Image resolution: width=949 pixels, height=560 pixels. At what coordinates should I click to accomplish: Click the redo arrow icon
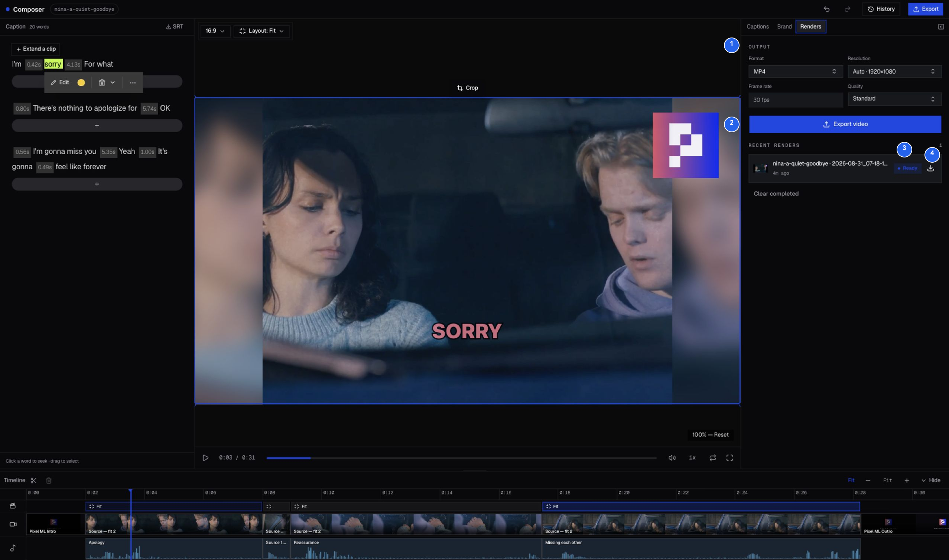coord(847,9)
